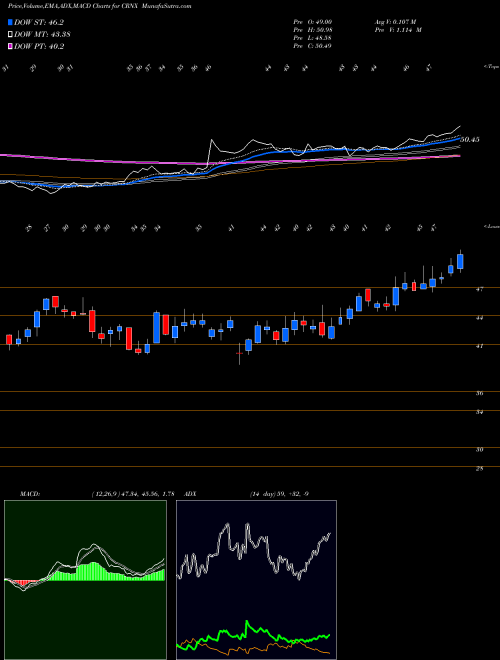Click the ADX panel heading label
The image size is (500, 660).
pos(191,493)
